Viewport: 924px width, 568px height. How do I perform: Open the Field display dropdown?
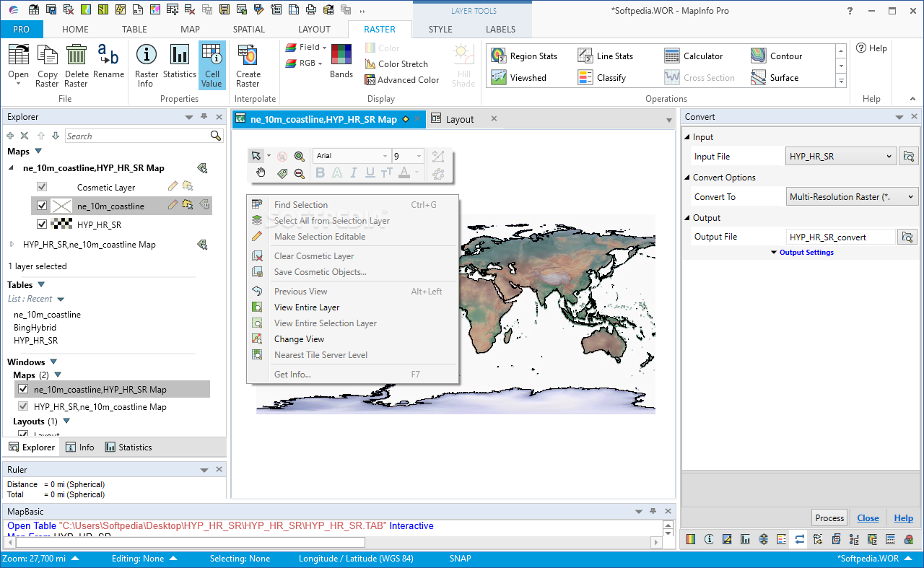click(306, 47)
